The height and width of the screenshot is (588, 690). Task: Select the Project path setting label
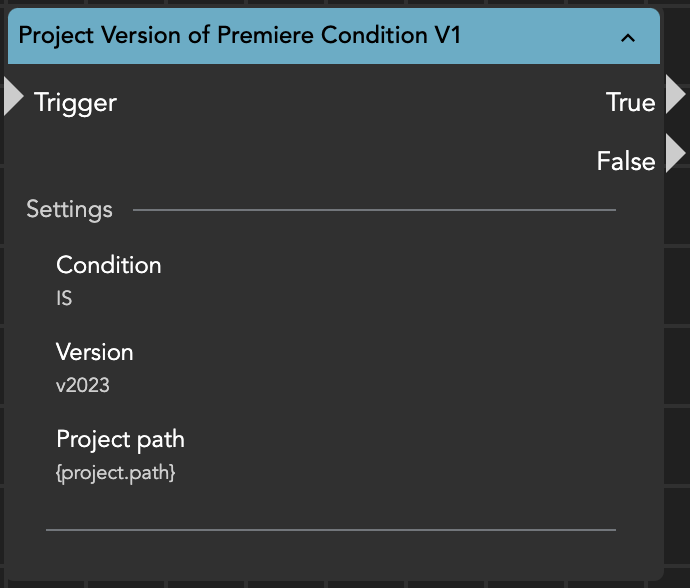click(x=120, y=439)
